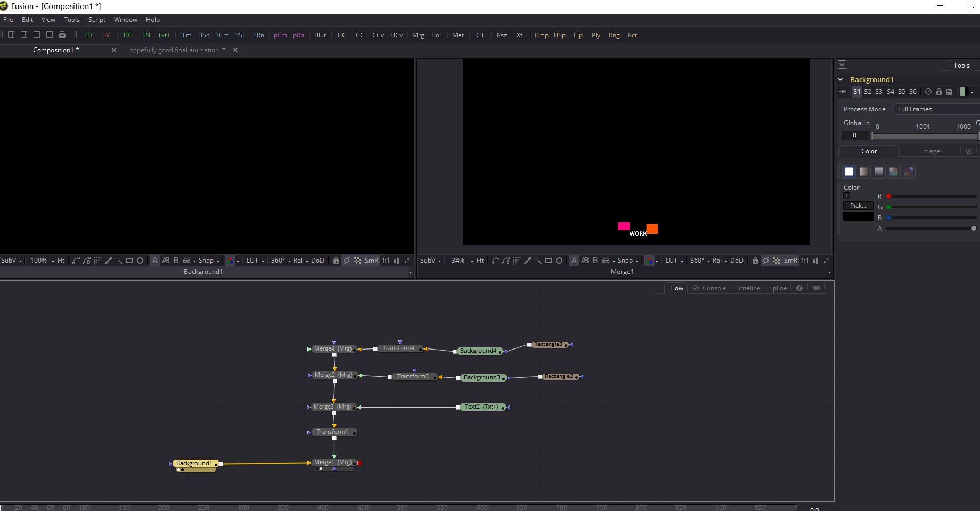
Task: Click save settings disk icon for Background1
Action: [949, 92]
